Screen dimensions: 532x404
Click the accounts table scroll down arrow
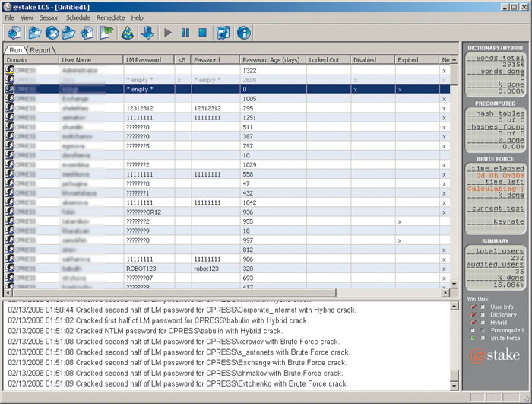[x=454, y=284]
